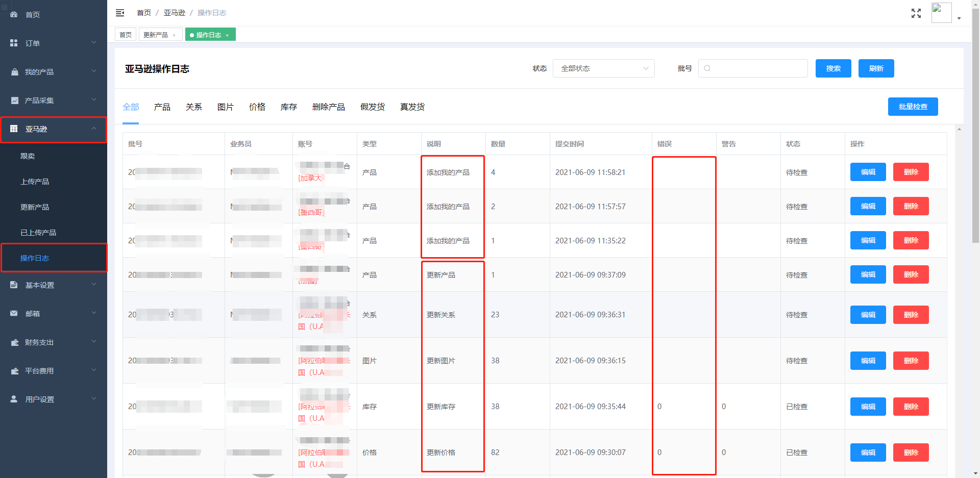
Task: Open the 全部状态 status dropdown
Action: [603, 68]
